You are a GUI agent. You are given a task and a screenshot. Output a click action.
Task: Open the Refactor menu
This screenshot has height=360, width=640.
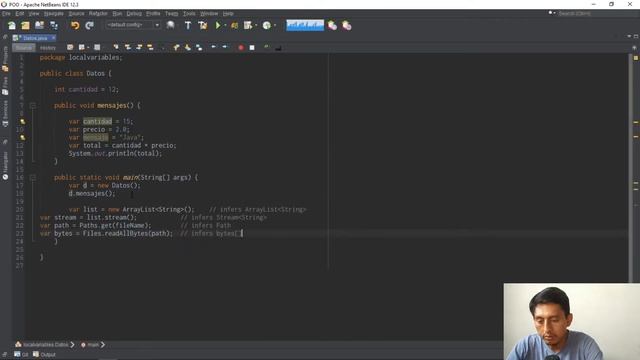click(x=98, y=13)
